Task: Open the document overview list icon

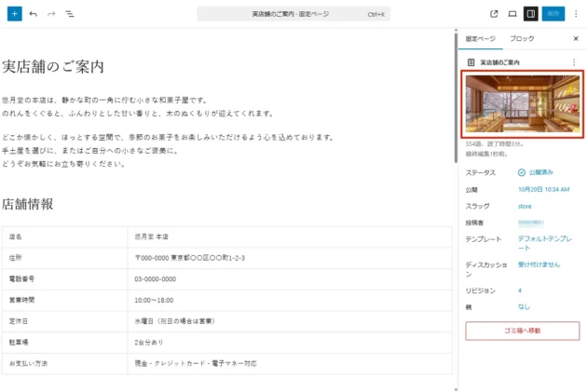Action: (70, 14)
